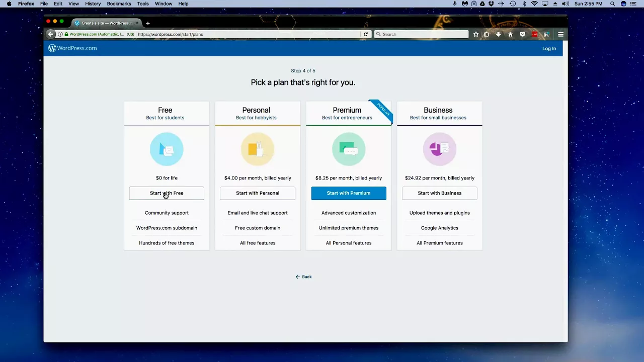Click the Free plan illustration icon
This screenshot has width=644, height=362.
(167, 149)
